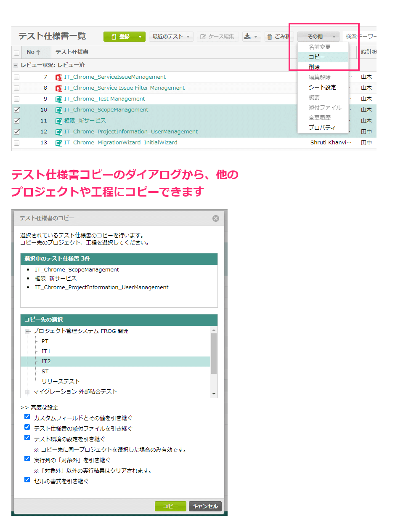Image resolution: width=403 pixels, height=532 pixels.
Task: Check the row 8 checkbox
Action: pos(16,88)
